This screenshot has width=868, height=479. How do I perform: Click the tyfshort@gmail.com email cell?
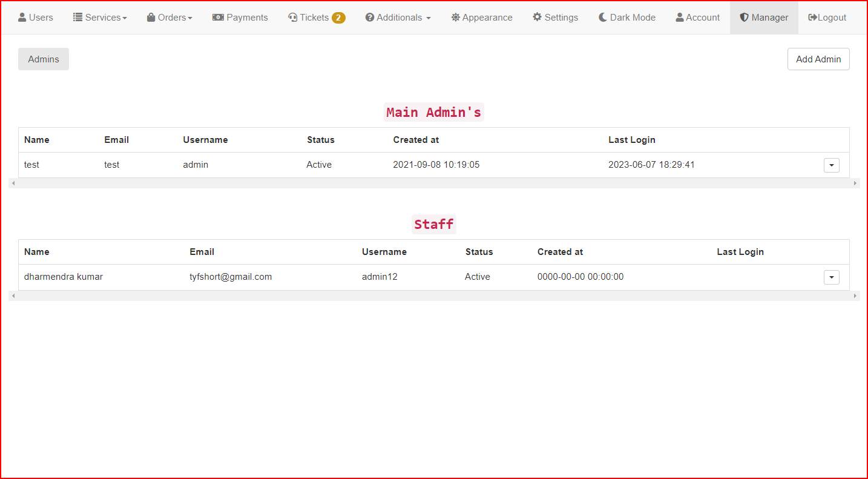231,277
